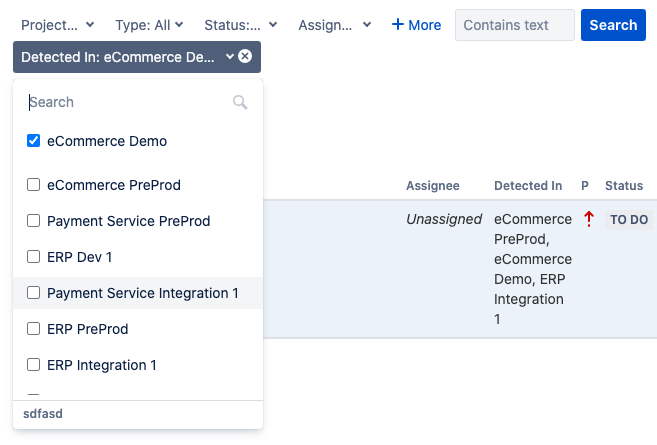Remove the Detected In filter with the X icon
Screen dimensions: 657x445
pyautogui.click(x=245, y=57)
